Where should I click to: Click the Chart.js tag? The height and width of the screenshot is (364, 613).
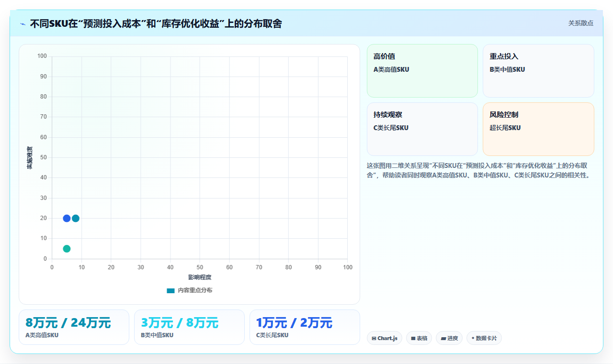(385, 338)
